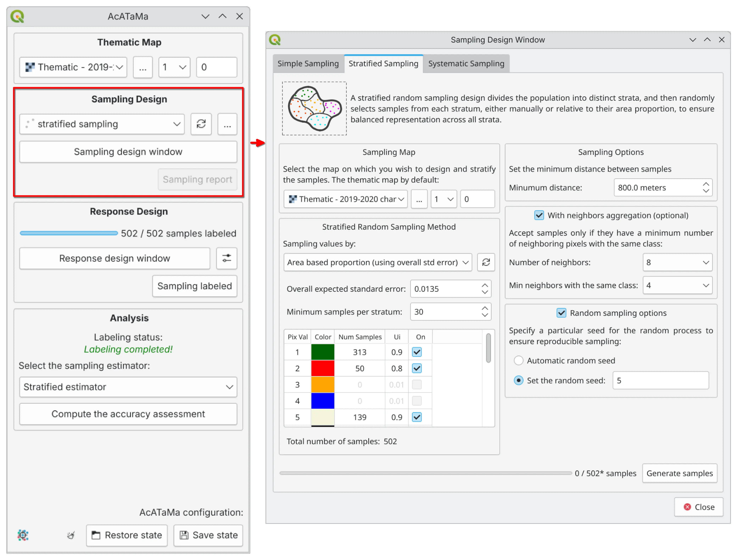The height and width of the screenshot is (560, 738).
Task: Expand Number of neighbors dropdown
Action: (677, 262)
